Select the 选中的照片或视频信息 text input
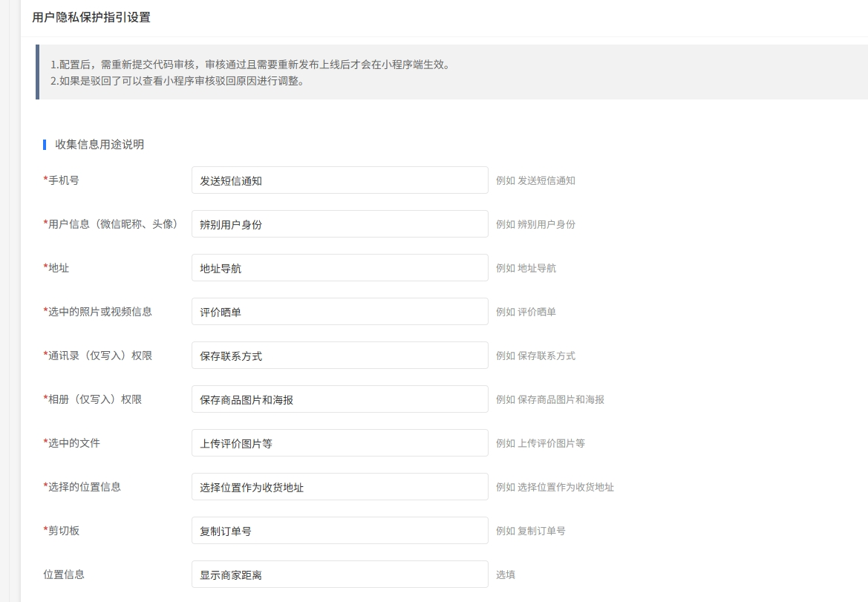 click(339, 312)
